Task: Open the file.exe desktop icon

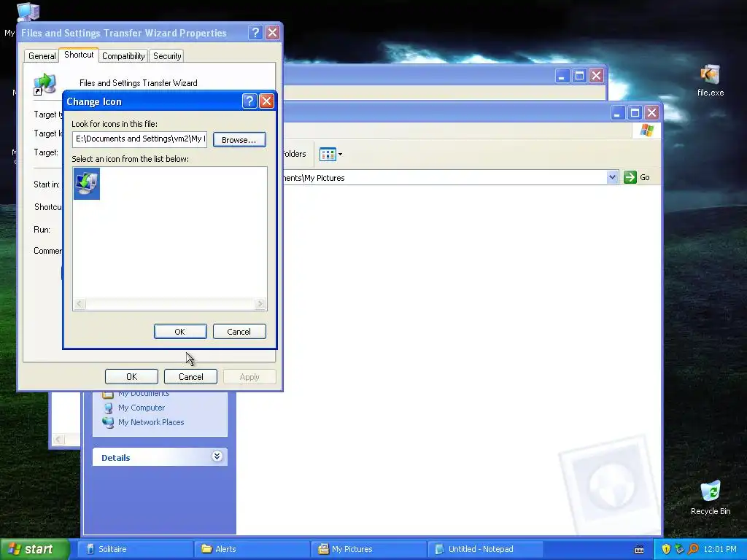Action: tap(710, 80)
